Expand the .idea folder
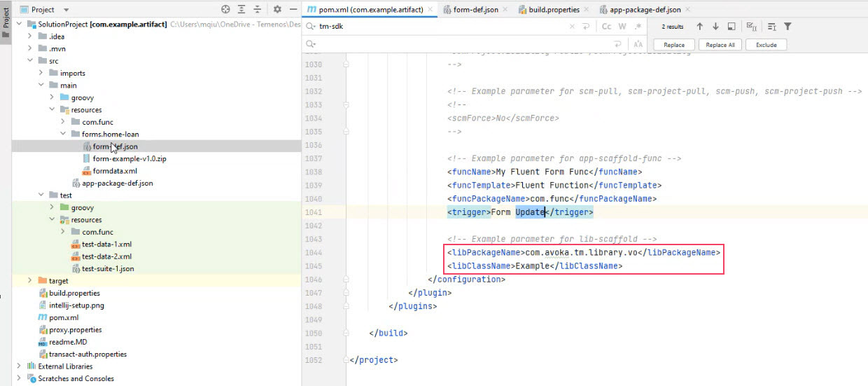 point(30,36)
